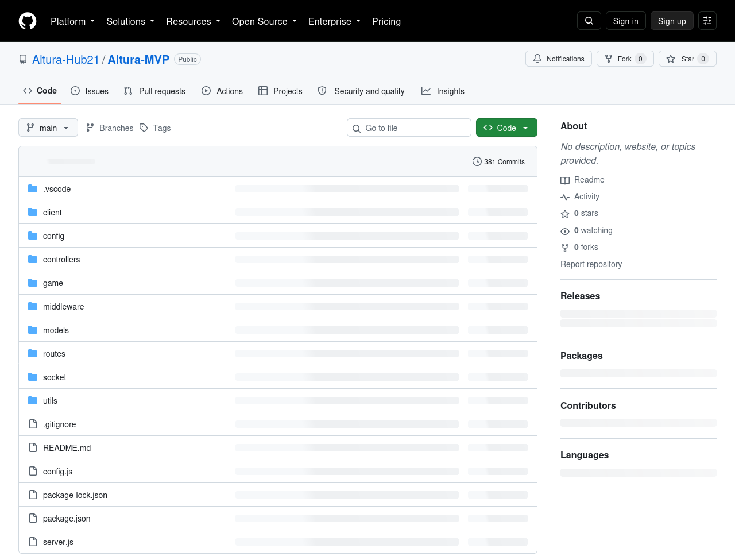735x560 pixels.
Task: Switch to the Pull requests tab
Action: click(x=154, y=91)
